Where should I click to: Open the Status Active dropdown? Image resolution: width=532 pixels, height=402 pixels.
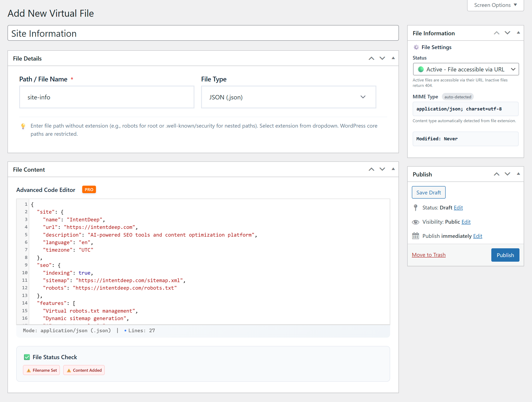466,69
